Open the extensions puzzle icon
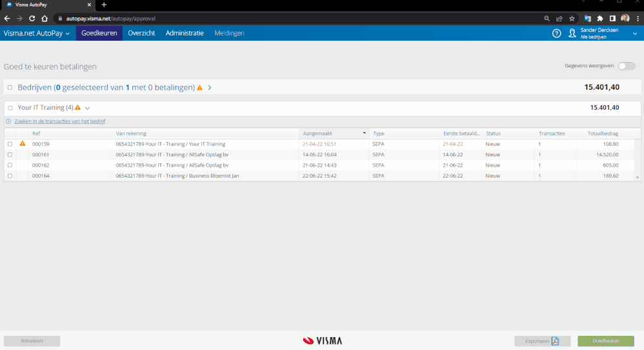Viewport: 644px width, 350px height. pos(600,19)
